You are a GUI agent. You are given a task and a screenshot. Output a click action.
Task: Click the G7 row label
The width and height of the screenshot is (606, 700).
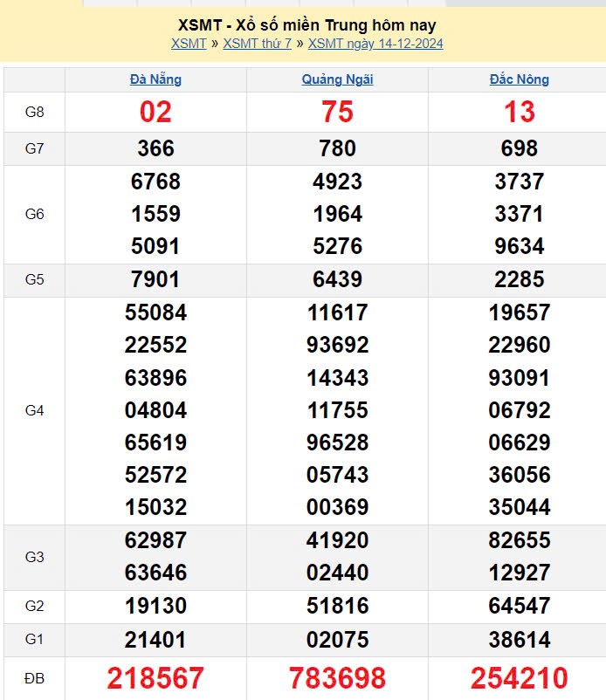tap(34, 148)
